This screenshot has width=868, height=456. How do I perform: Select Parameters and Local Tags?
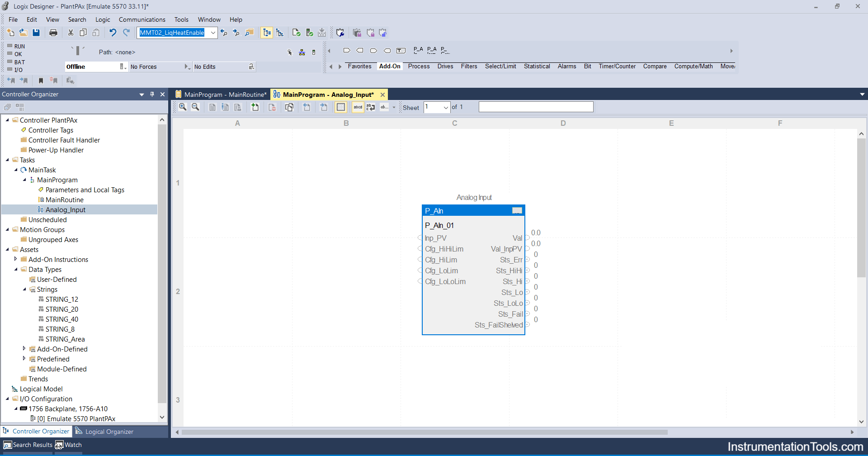tap(85, 190)
